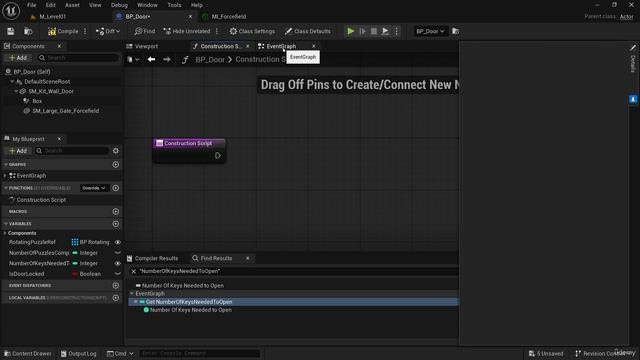Click the Construction Script node exec pin
640x360 pixels.
218,156
